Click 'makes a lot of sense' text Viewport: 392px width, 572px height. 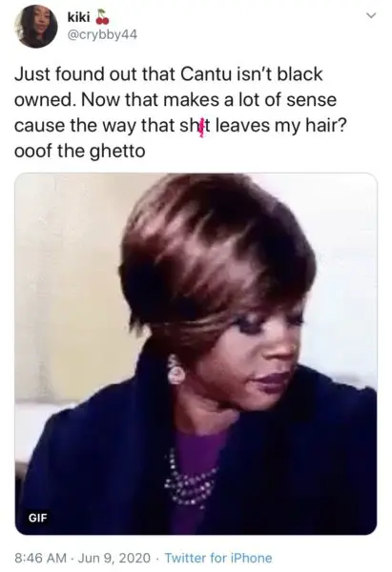tap(250, 100)
